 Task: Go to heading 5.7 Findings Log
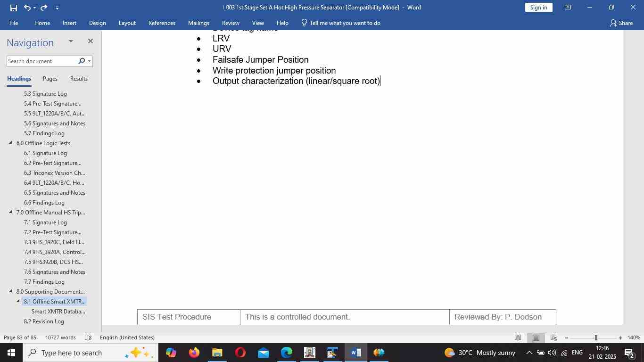(44, 133)
